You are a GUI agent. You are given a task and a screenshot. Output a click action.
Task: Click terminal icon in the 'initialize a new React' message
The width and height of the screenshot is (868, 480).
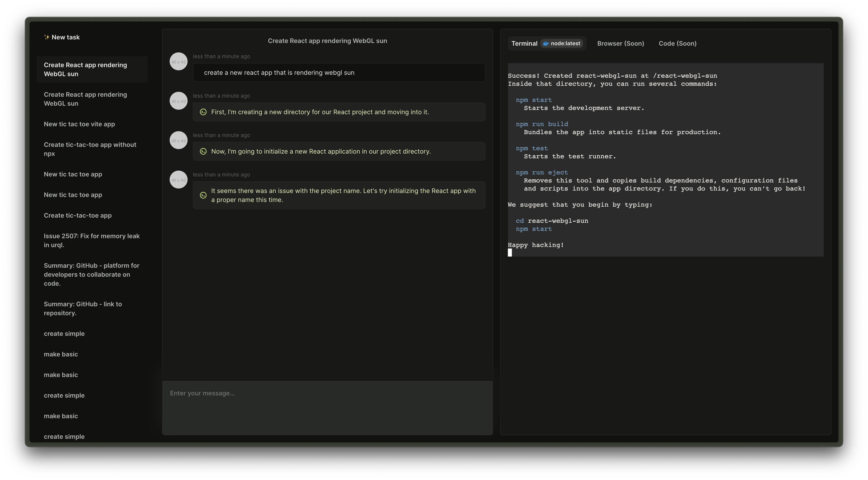(203, 152)
